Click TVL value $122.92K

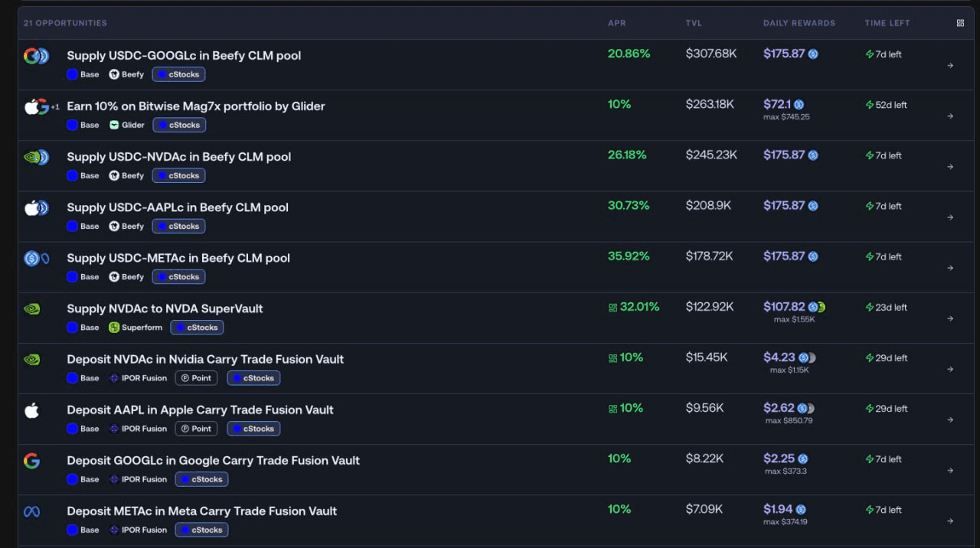click(710, 307)
